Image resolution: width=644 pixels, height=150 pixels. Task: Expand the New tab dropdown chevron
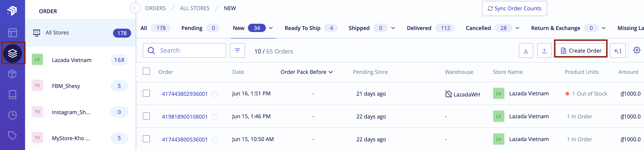(x=271, y=28)
